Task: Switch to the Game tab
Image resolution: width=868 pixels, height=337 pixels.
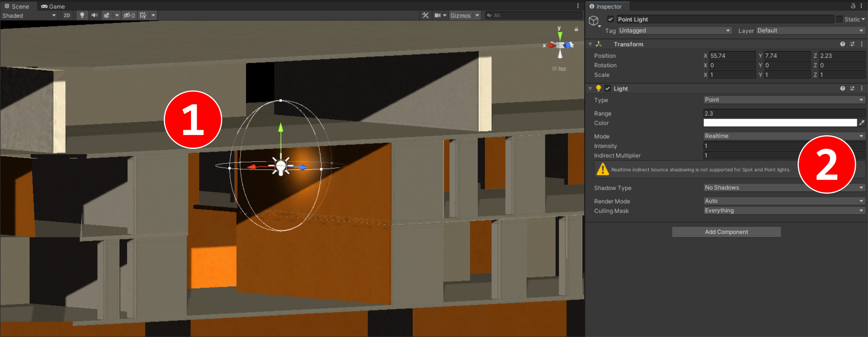Action: (53, 6)
